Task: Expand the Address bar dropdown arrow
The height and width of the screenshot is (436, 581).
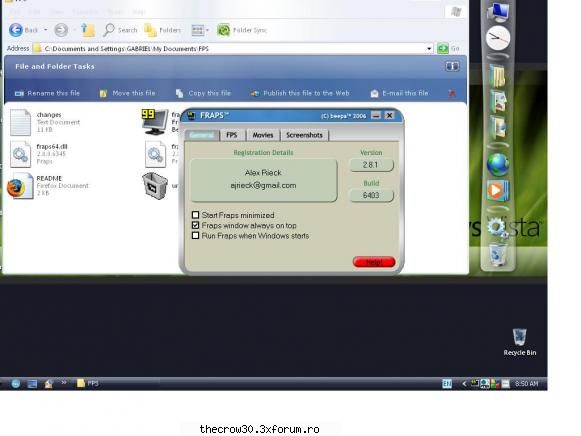Action: pyautogui.click(x=429, y=49)
